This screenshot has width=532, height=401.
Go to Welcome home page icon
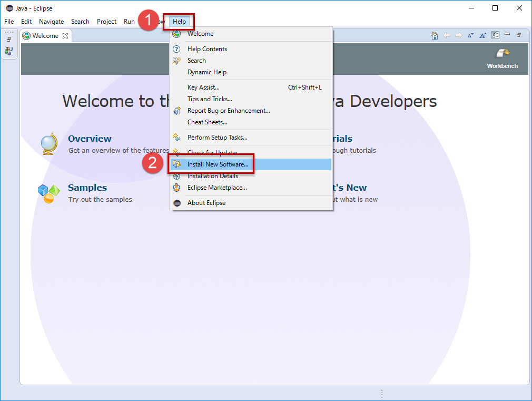click(435, 35)
